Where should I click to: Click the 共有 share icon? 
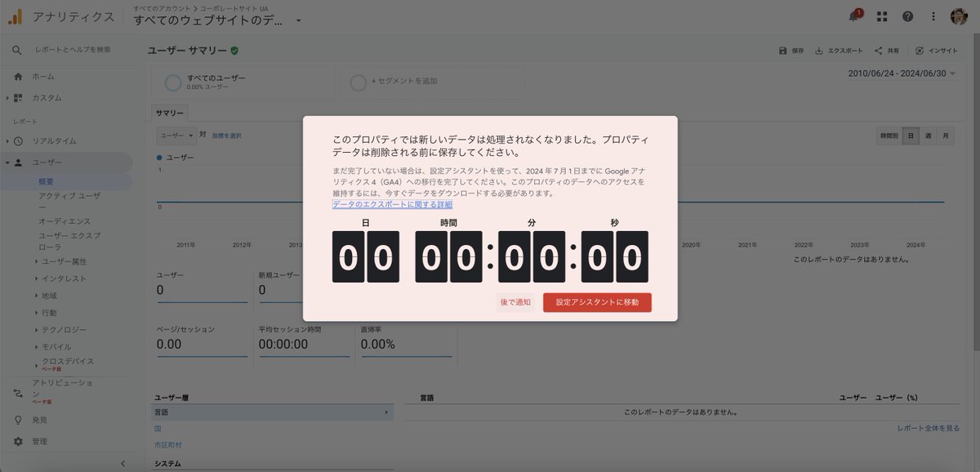878,51
